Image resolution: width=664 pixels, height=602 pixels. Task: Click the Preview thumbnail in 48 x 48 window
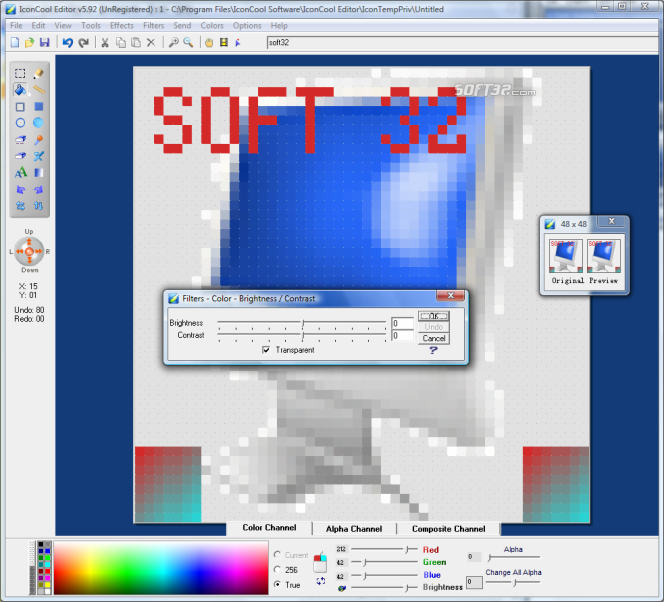[604, 256]
